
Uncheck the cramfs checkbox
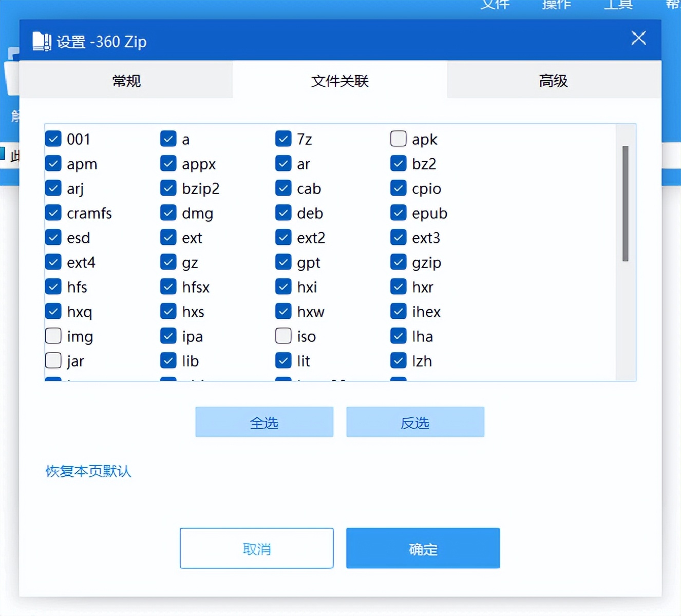click(x=53, y=213)
